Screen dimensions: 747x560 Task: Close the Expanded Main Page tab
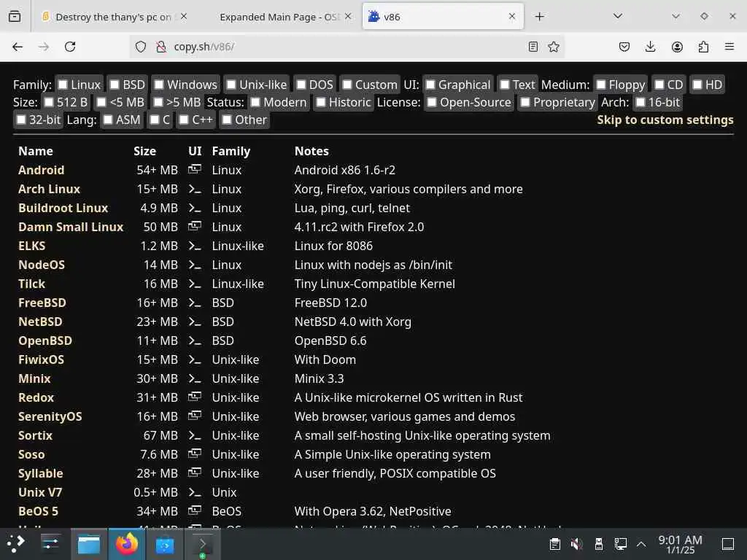tap(348, 16)
